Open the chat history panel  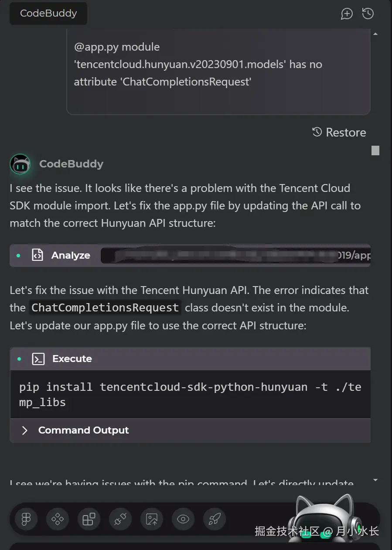click(368, 14)
